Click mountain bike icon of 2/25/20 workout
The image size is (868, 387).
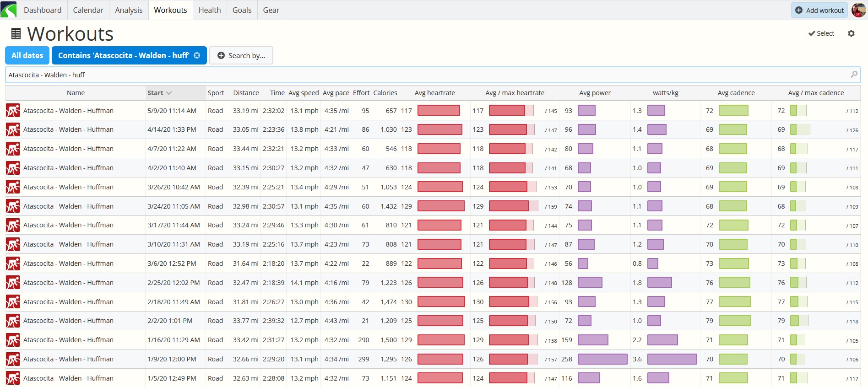(13, 283)
